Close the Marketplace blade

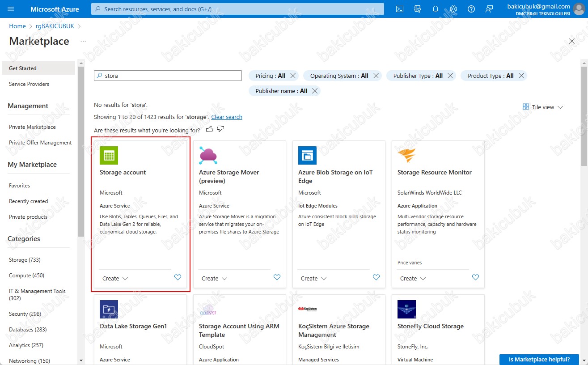(x=572, y=41)
